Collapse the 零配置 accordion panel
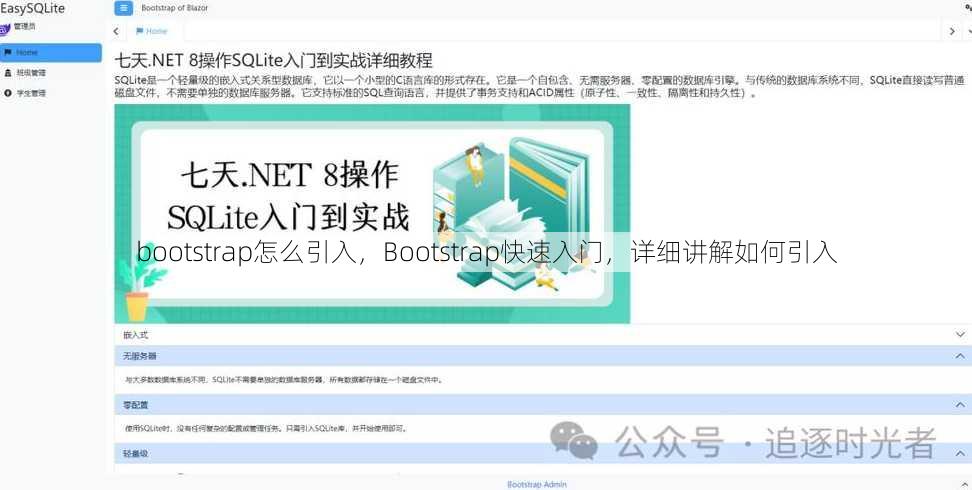 coord(543,404)
